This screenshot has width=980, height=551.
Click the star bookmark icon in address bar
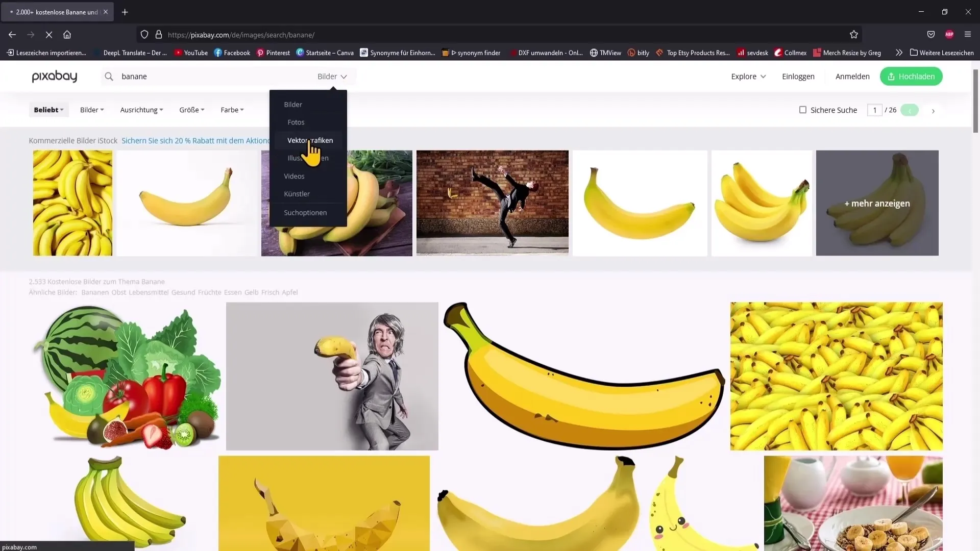(x=854, y=35)
